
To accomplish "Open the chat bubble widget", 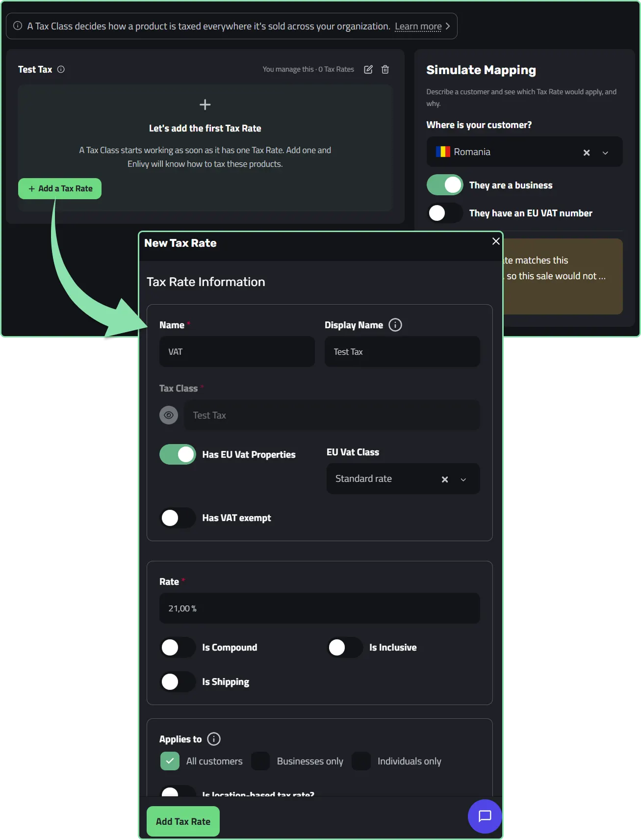I will tap(485, 816).
